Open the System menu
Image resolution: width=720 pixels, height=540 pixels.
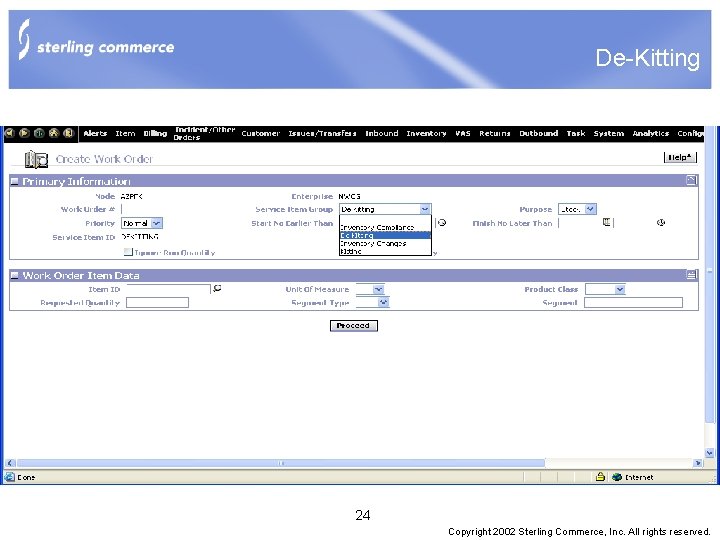pos(608,133)
